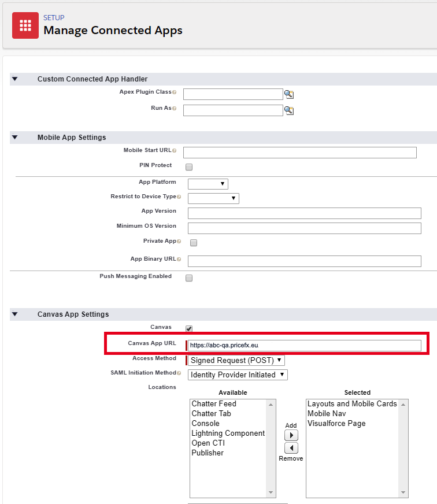
Task: Click the Canvas App URL field
Action: [304, 346]
